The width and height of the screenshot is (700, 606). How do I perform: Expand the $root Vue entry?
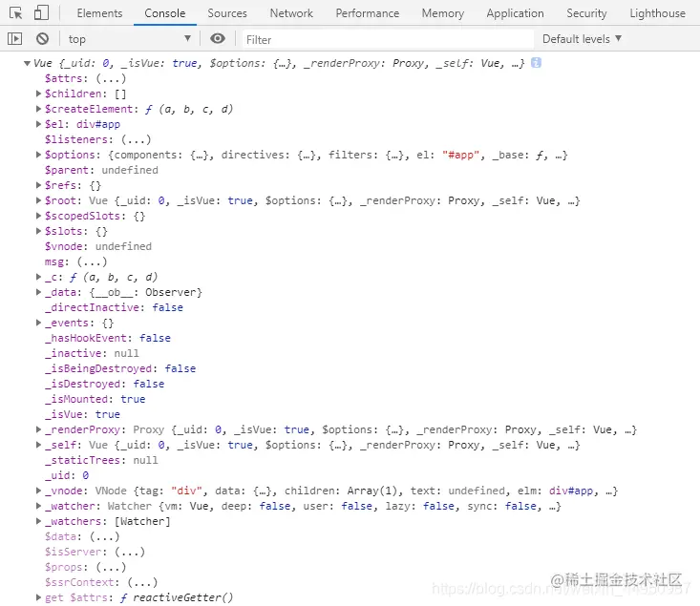[x=38, y=199]
